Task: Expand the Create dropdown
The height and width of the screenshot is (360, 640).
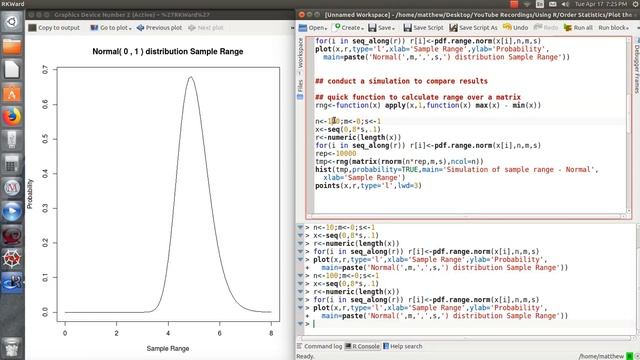Action: click(349, 28)
